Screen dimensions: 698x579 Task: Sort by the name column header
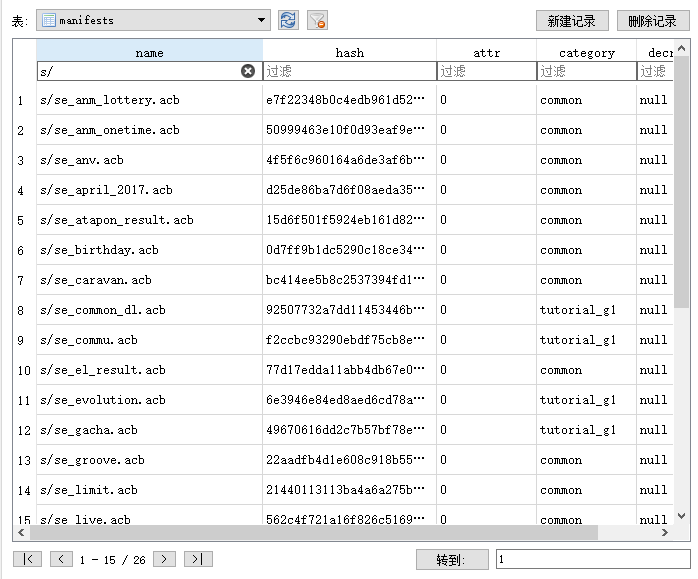pos(149,52)
